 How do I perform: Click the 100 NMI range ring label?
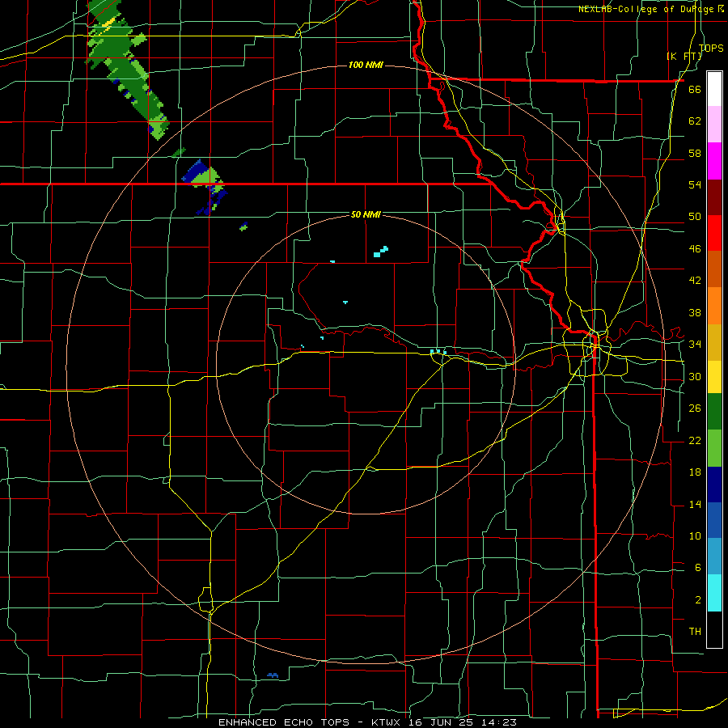point(366,65)
